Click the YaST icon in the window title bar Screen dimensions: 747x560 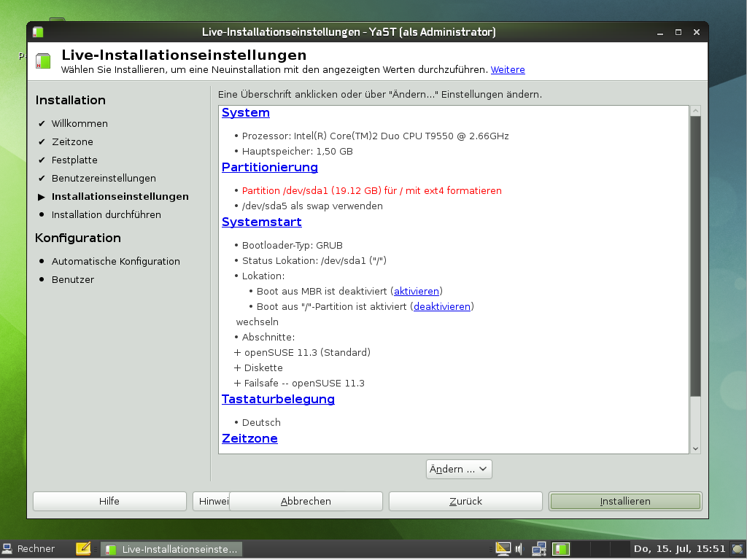click(x=36, y=31)
